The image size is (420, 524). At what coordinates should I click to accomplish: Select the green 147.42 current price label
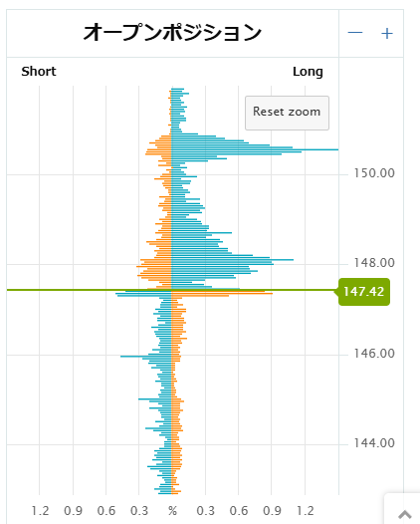[x=364, y=292]
